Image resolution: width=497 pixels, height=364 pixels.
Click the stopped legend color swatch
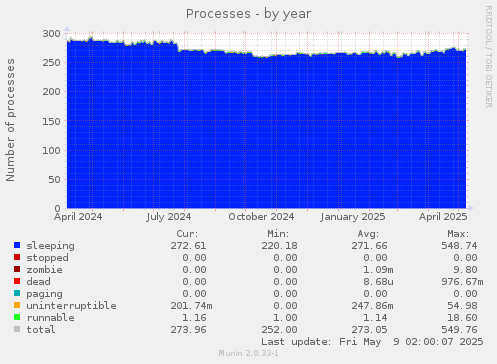pyautogui.click(x=17, y=257)
